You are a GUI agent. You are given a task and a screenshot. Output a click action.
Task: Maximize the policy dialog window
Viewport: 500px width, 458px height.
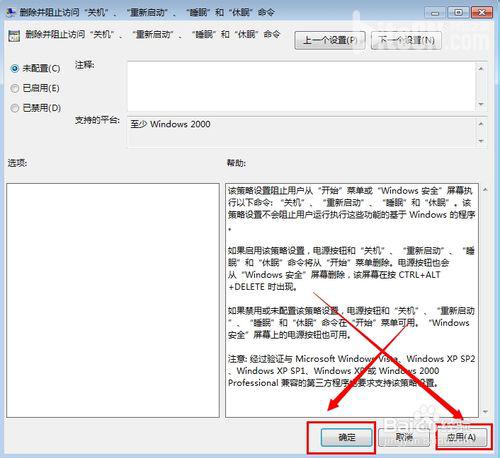coord(459,13)
